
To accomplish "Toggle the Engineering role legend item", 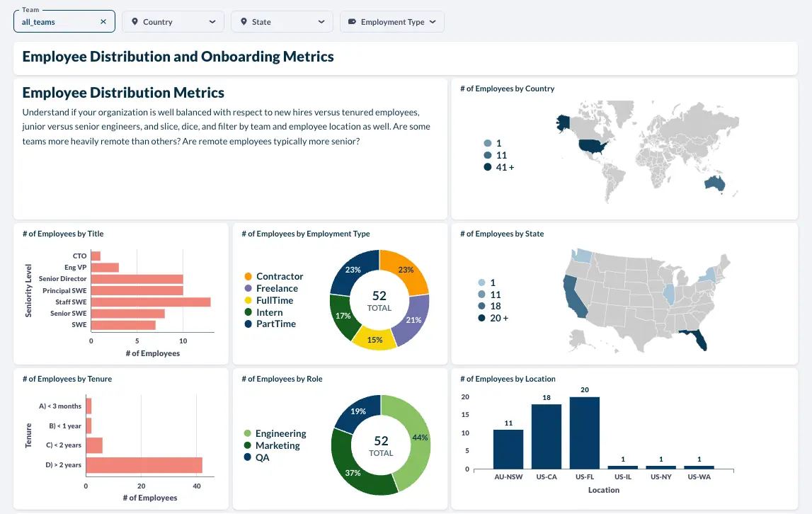I will coord(275,433).
